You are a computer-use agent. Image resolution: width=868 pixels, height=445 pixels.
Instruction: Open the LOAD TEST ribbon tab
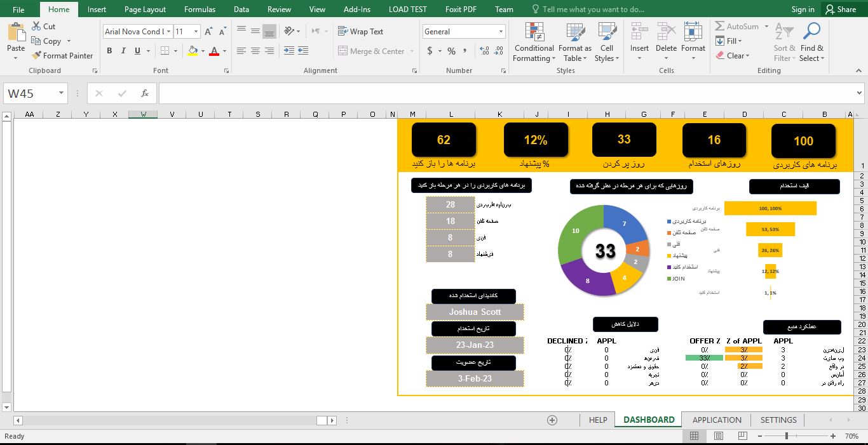(407, 10)
